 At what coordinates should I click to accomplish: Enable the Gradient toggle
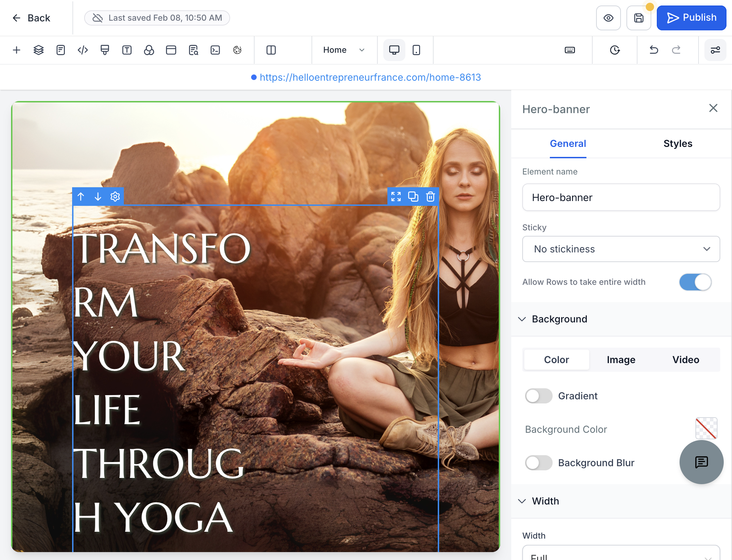[538, 396]
